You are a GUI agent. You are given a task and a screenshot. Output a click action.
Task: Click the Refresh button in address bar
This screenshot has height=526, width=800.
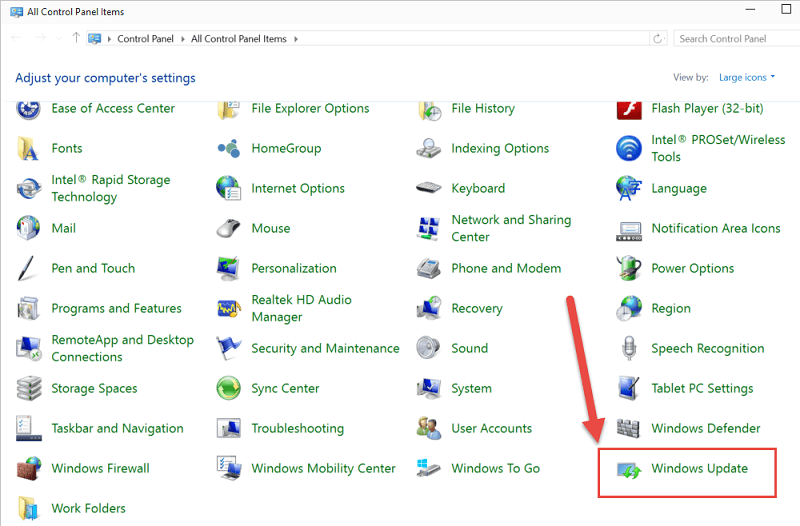tap(658, 39)
